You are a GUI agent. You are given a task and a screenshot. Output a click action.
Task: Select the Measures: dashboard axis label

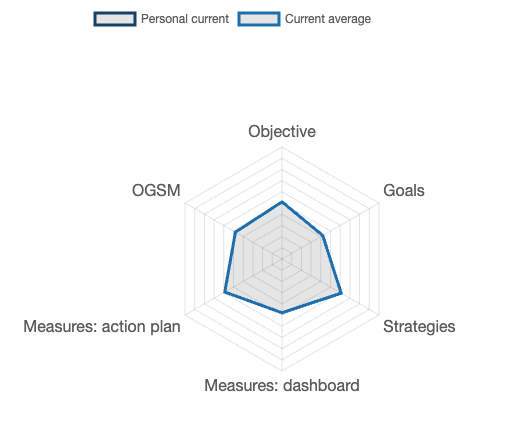click(x=282, y=385)
